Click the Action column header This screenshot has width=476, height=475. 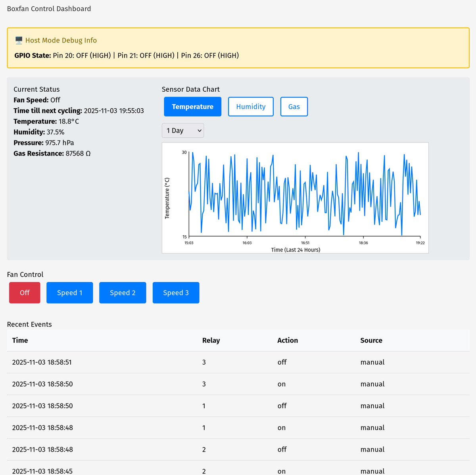click(288, 340)
